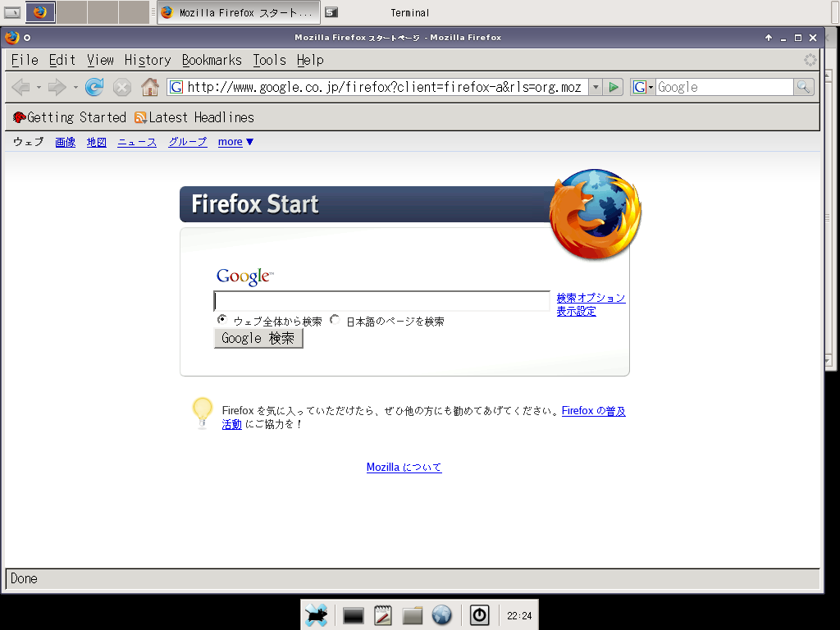The image size is (840, 630).
Task: Open the 地図 maps link
Action: (x=97, y=142)
